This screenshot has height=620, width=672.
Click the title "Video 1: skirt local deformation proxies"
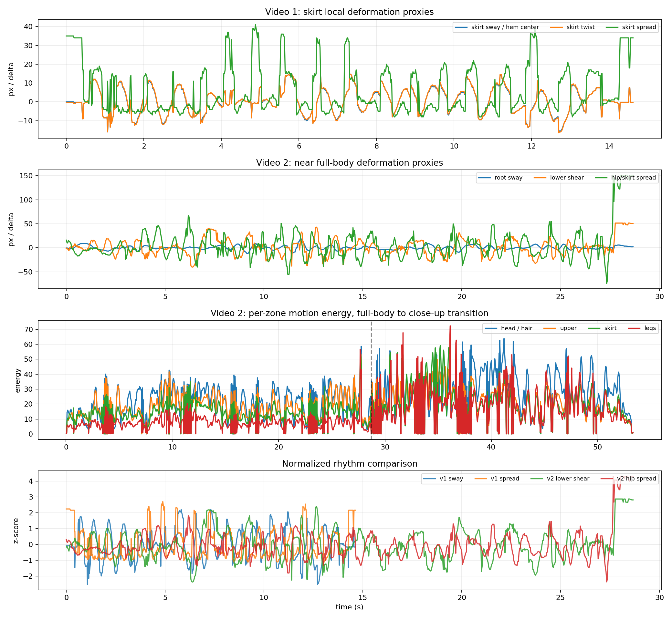[350, 12]
